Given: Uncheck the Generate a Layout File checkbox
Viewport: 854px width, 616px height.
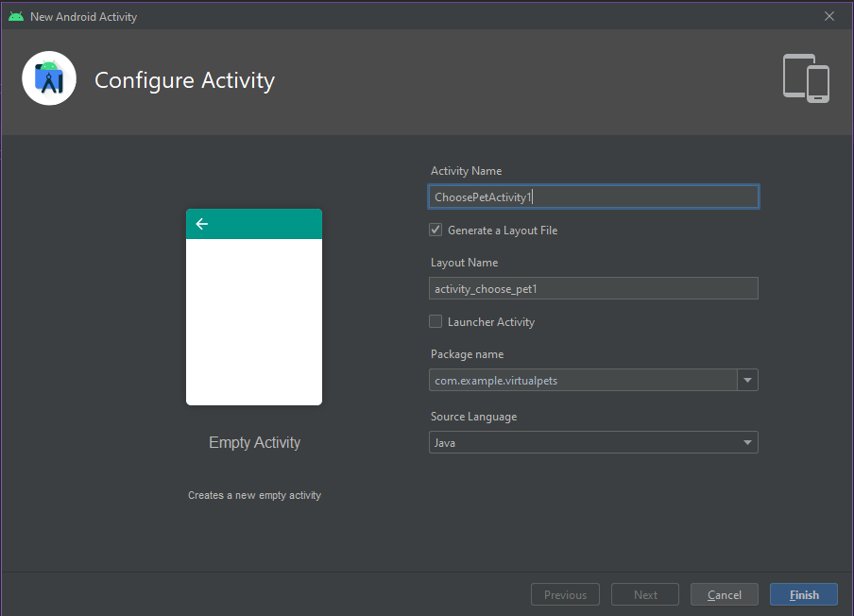Looking at the screenshot, I should coord(436,230).
